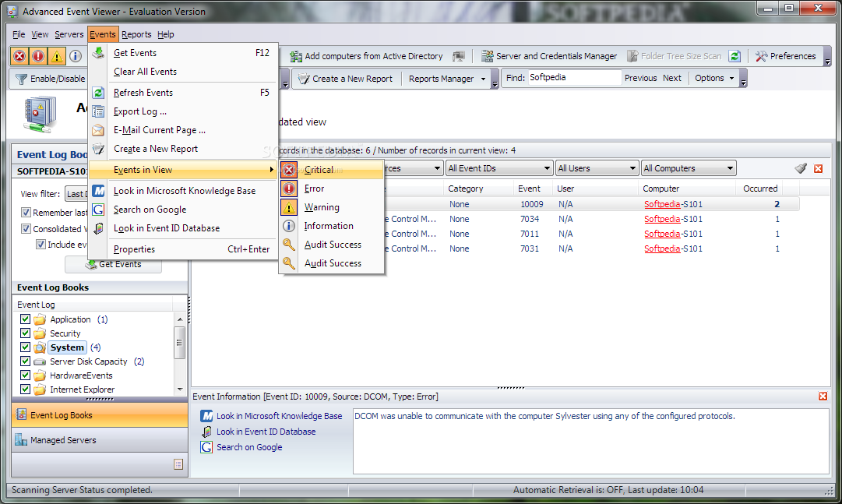Click the Server and Credentials Manager icon
Viewport: 842px width, 504px height.
pos(487,56)
